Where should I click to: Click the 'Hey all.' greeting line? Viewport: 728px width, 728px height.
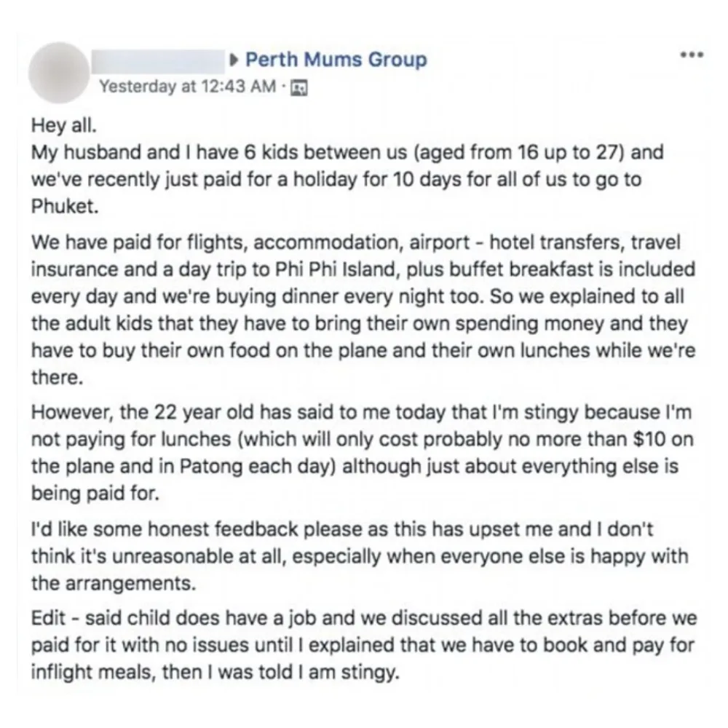[x=64, y=125]
